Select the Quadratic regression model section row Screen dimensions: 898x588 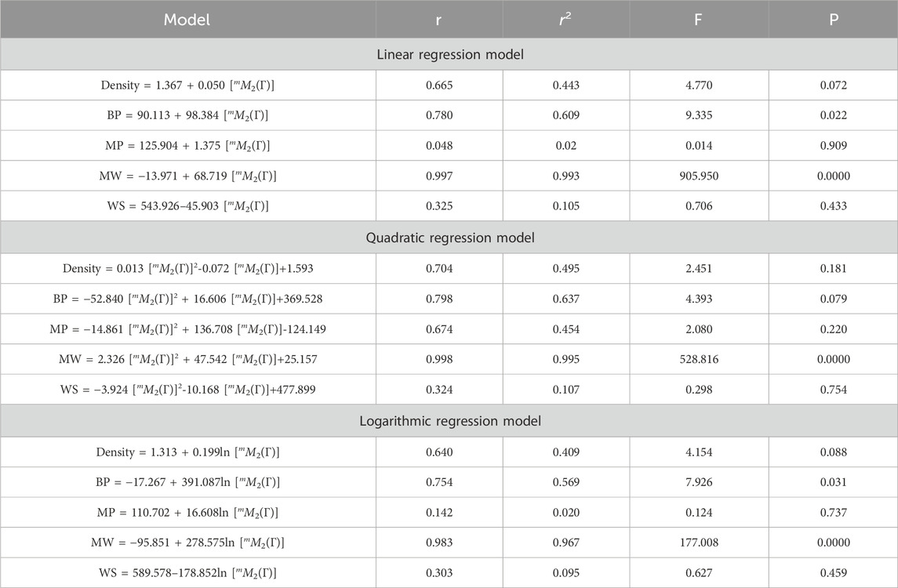click(x=449, y=238)
